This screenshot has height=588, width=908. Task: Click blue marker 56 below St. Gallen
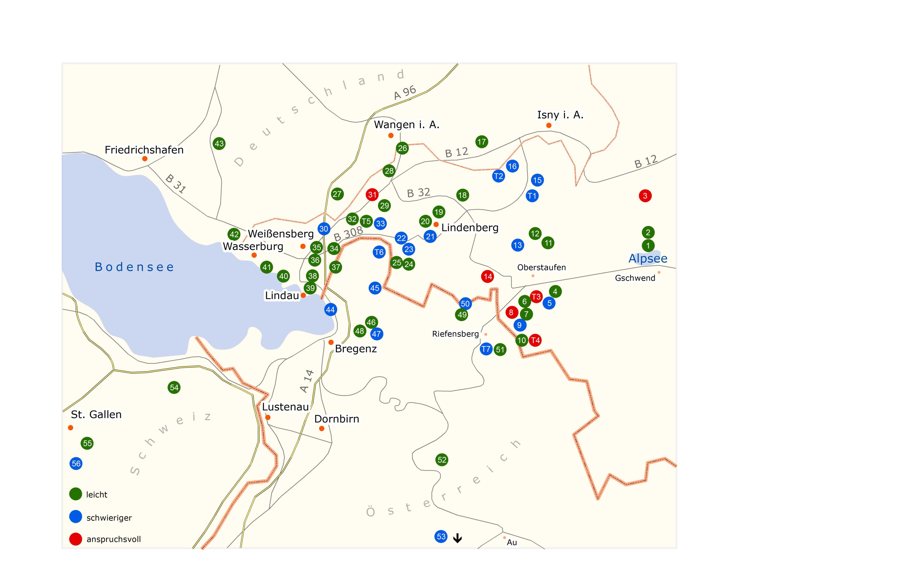(x=76, y=463)
